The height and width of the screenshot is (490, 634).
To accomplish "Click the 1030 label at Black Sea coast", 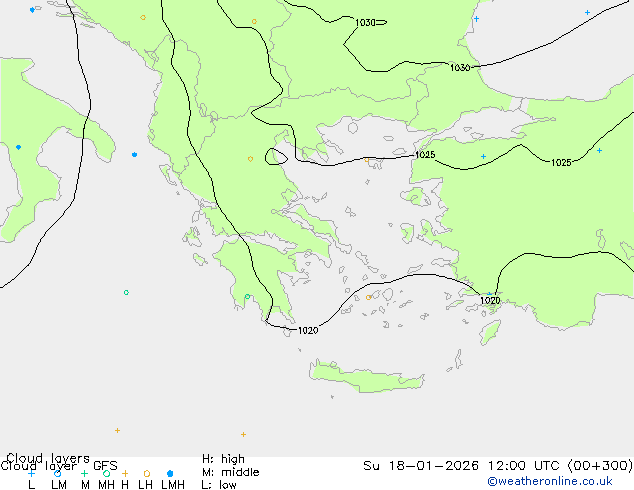I will pyautogui.click(x=460, y=68).
